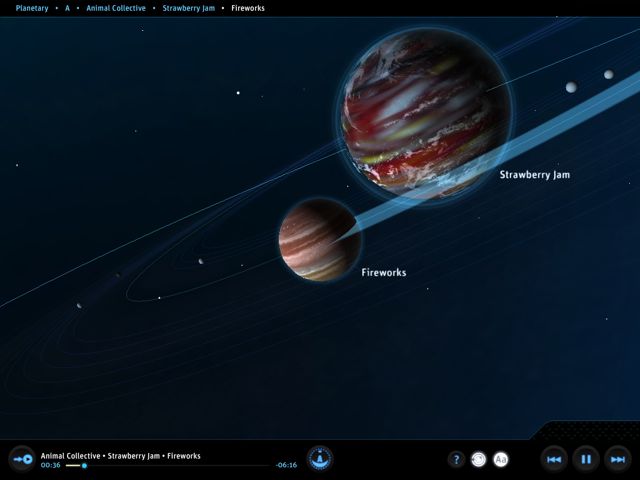
Task: Click the 'Fireworks' planet label
Action: point(384,272)
